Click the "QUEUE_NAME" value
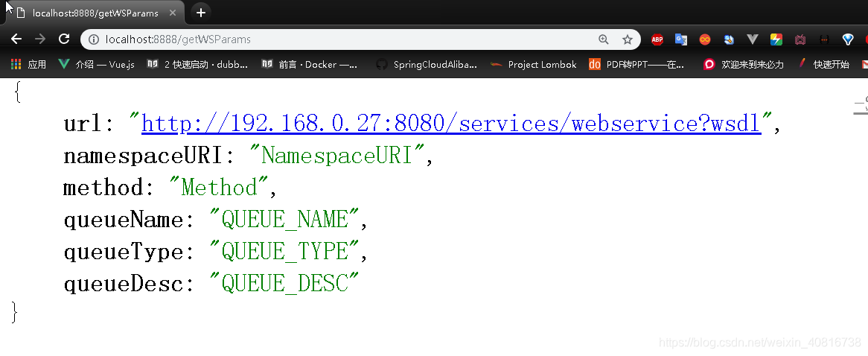 click(284, 220)
